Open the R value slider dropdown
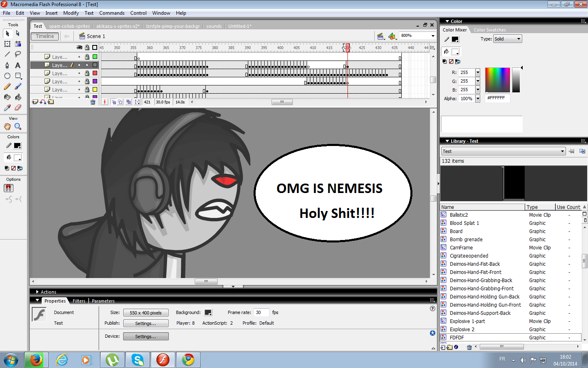Viewport: 588px width, 368px height. coord(478,72)
